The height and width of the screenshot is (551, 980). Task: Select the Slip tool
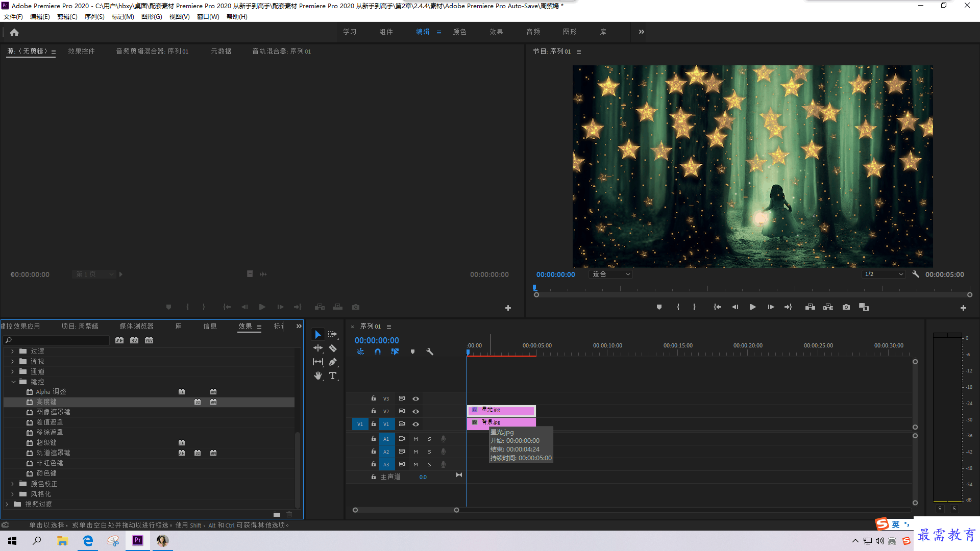pos(318,362)
